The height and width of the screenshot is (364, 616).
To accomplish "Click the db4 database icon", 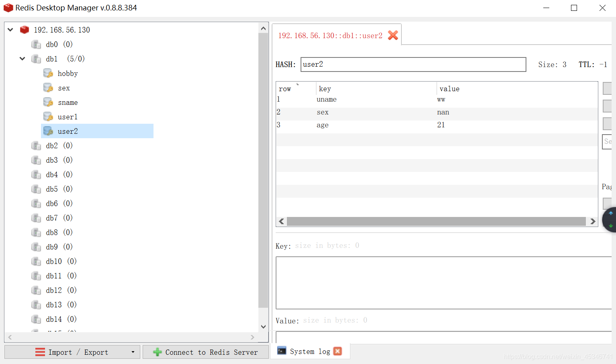I will [36, 174].
